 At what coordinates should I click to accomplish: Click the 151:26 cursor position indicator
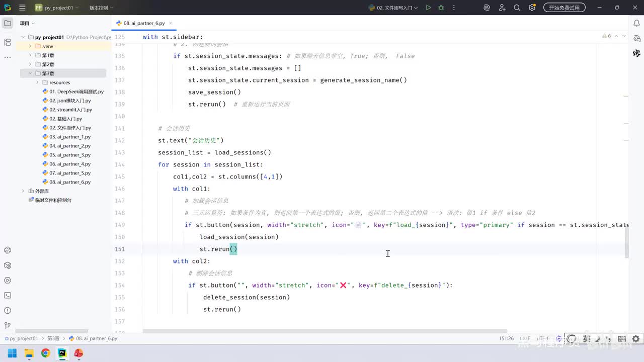tap(506, 338)
